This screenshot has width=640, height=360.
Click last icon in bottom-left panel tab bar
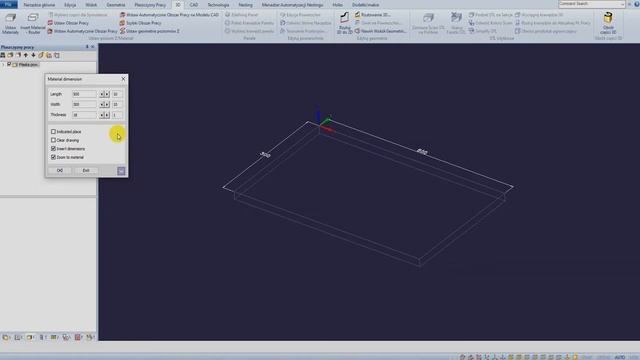tap(90, 337)
